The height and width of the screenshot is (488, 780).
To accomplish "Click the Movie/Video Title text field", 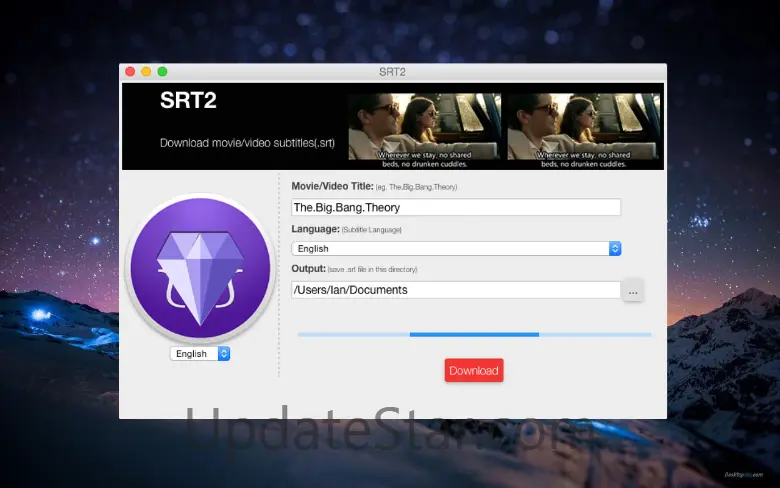I will point(455,208).
